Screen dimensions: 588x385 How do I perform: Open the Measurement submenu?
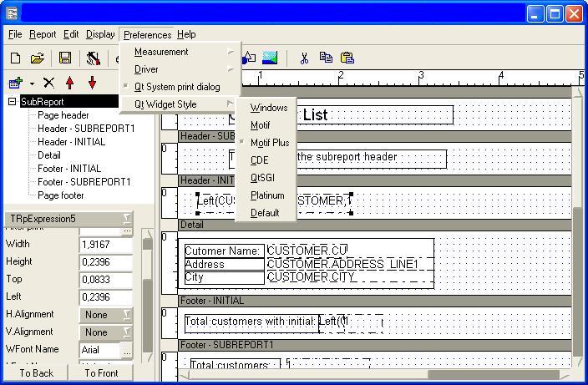(x=161, y=52)
